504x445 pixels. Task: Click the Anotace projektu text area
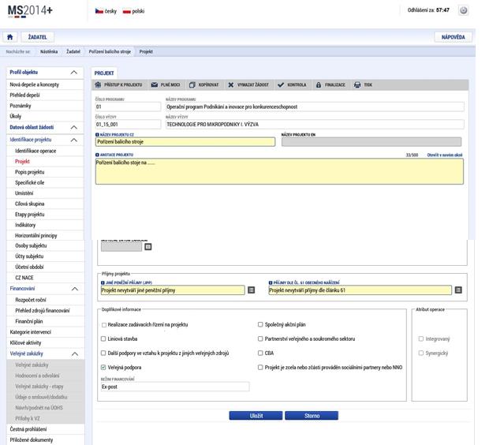[279, 171]
